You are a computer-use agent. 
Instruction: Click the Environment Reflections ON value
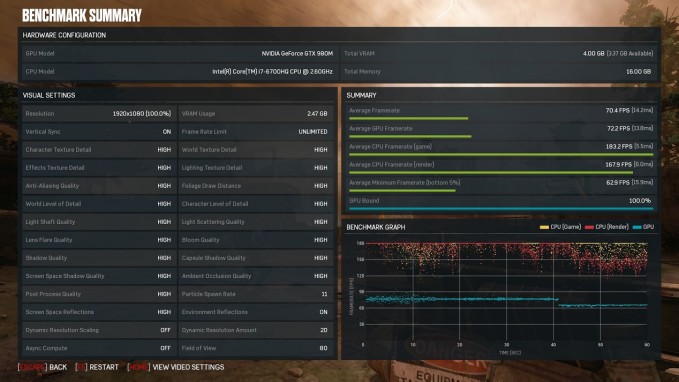[323, 312]
